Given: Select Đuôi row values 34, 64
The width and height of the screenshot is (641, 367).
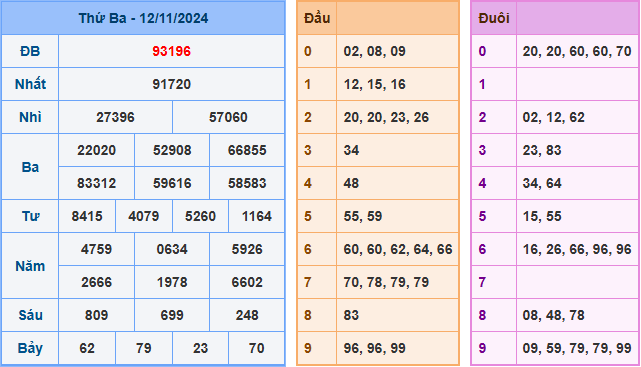Looking at the screenshot, I should click(x=542, y=183).
